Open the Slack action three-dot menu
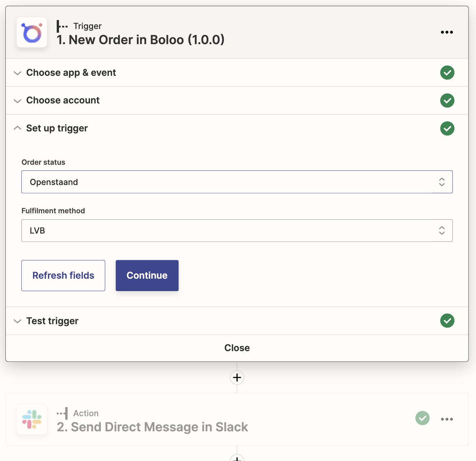Image resolution: width=476 pixels, height=461 pixels. 447,419
